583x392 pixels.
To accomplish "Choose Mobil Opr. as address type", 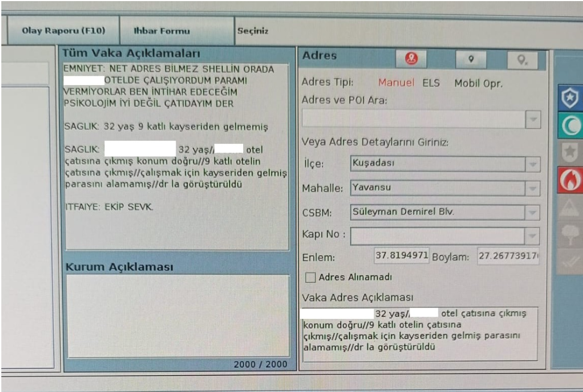I will point(478,83).
